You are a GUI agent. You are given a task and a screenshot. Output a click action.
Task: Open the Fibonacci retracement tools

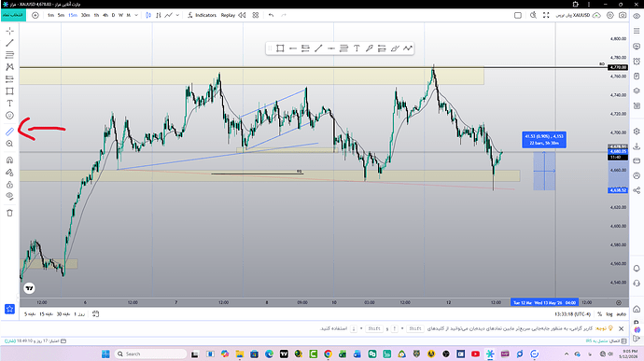[10, 55]
